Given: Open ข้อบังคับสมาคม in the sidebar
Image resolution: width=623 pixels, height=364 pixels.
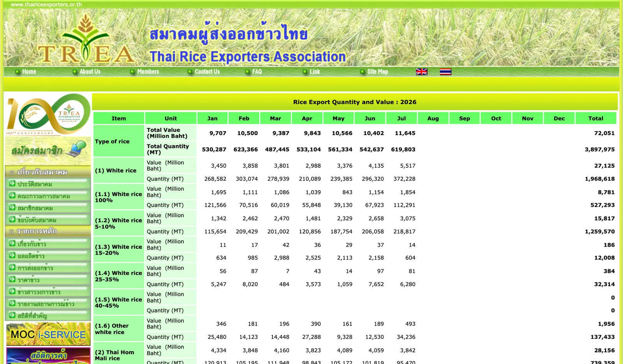Looking at the screenshot, I should [x=48, y=220].
